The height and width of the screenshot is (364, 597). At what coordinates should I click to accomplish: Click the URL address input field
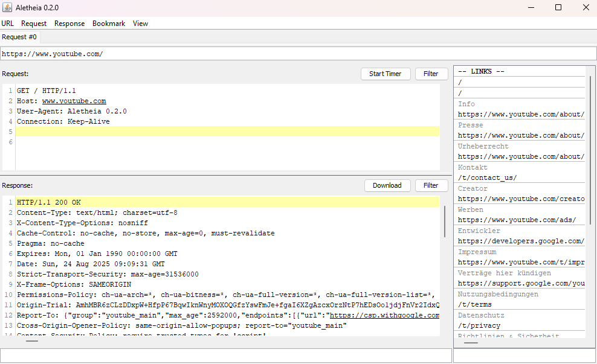pos(298,54)
